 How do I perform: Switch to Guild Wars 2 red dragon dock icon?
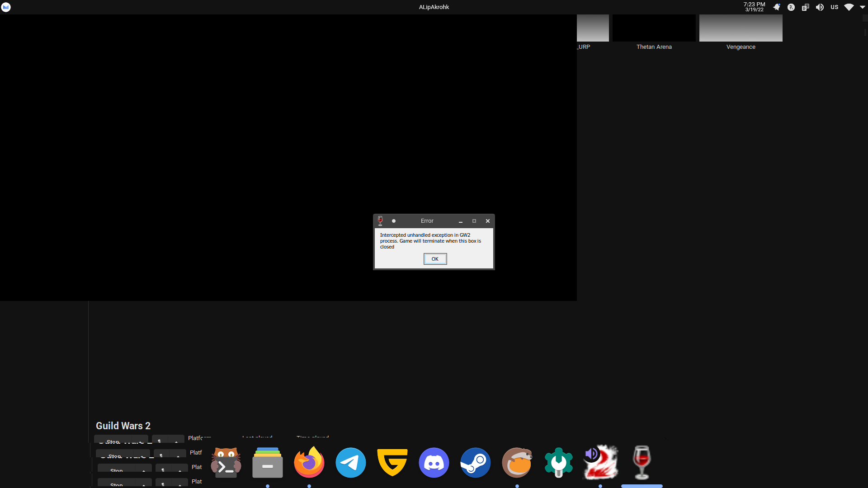[x=600, y=463]
